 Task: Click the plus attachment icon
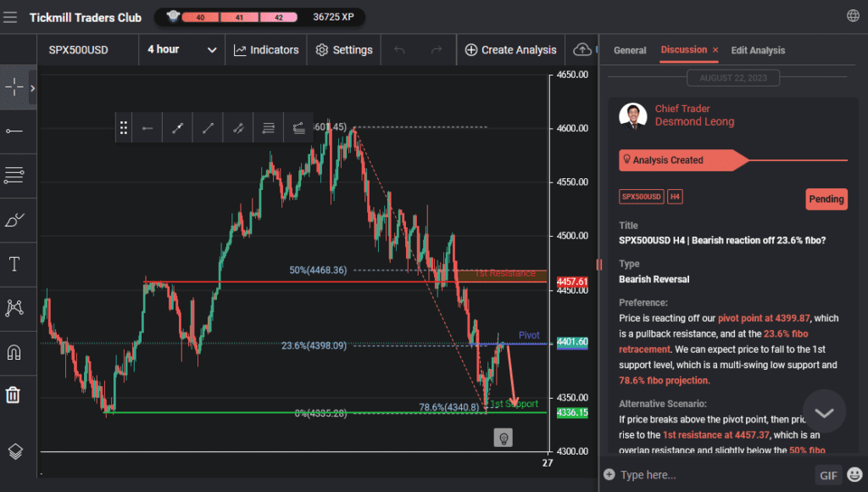pos(609,474)
